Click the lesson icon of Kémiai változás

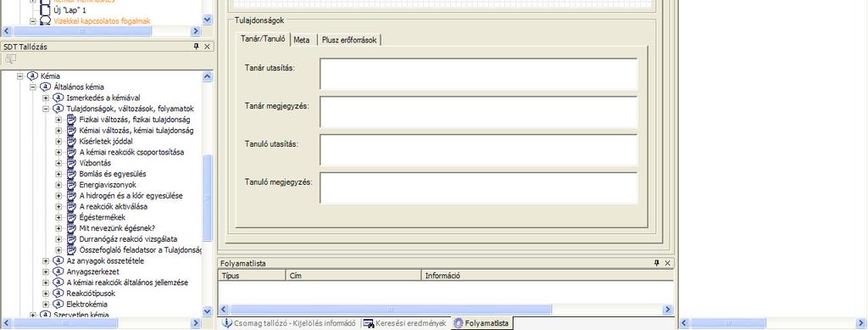71,130
